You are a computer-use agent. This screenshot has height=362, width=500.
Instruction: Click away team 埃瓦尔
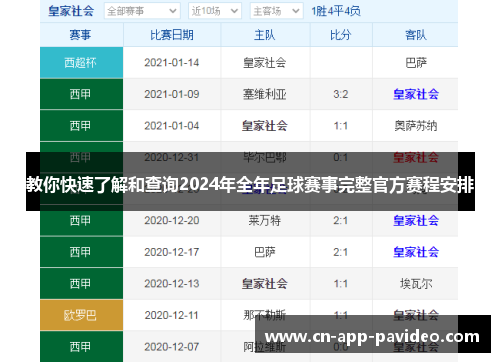[416, 284]
